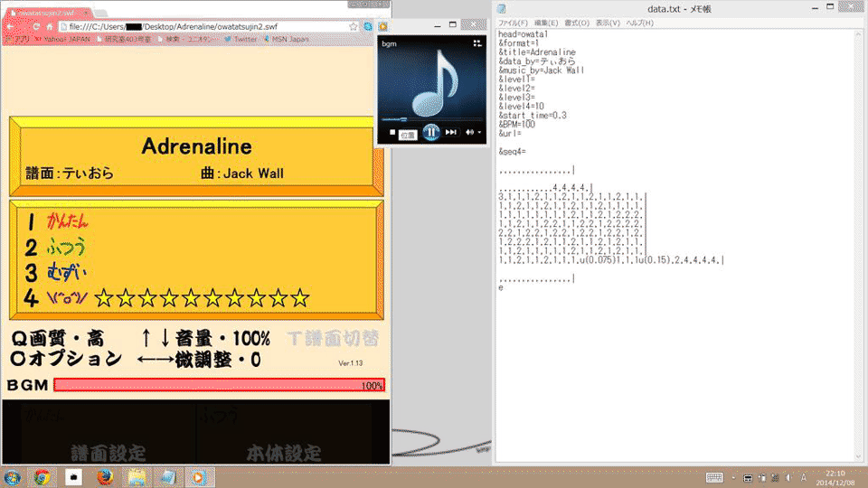Stop playback in the bgm player
The width and height of the screenshot is (868, 488).
click(x=392, y=132)
